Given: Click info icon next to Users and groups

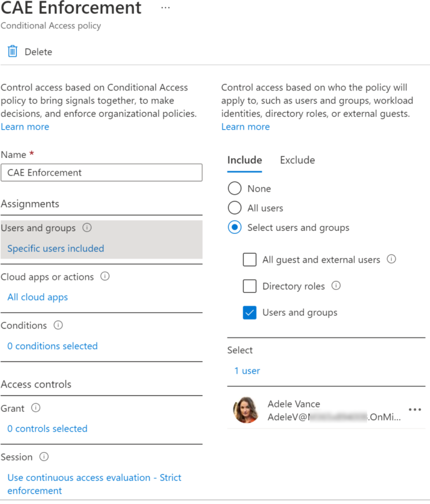Looking at the screenshot, I should pyautogui.click(x=87, y=228).
